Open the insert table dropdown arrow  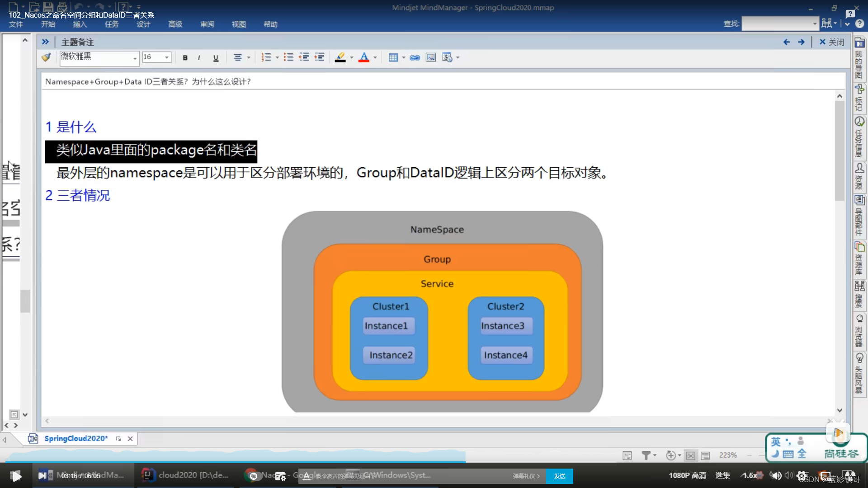point(404,57)
